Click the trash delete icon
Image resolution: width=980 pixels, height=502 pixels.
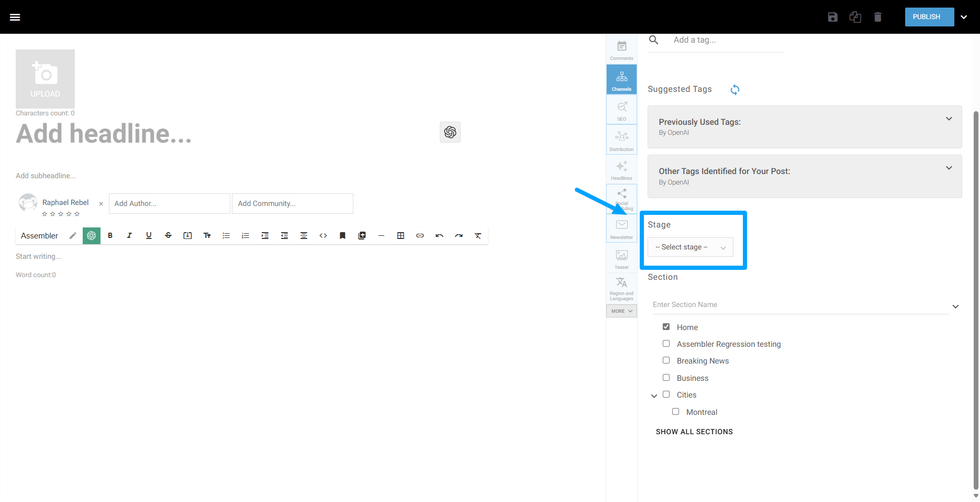pyautogui.click(x=877, y=17)
